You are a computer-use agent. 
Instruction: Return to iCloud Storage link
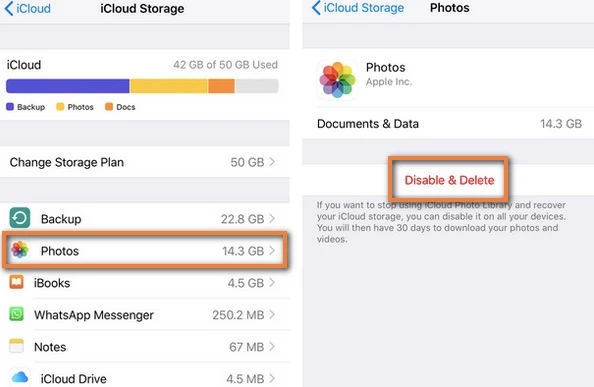[358, 8]
